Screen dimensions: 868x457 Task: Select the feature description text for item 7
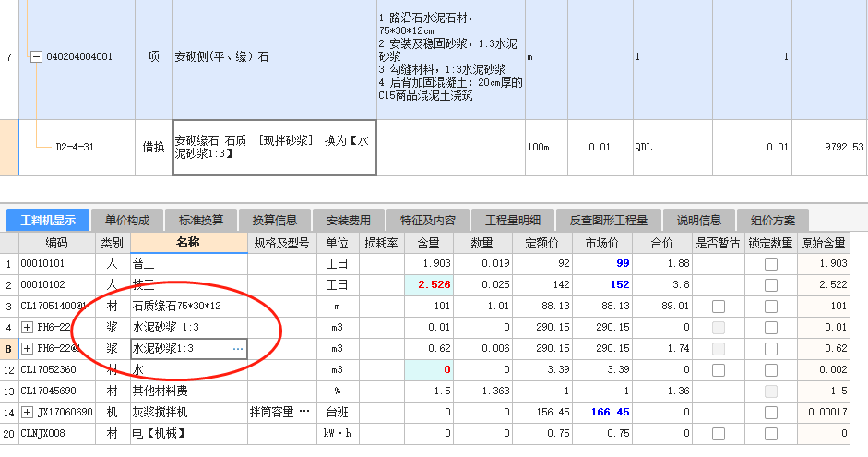pyautogui.click(x=451, y=56)
